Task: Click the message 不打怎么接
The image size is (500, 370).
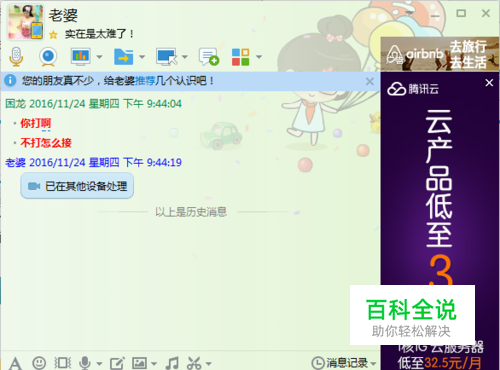Action: pyautogui.click(x=46, y=143)
